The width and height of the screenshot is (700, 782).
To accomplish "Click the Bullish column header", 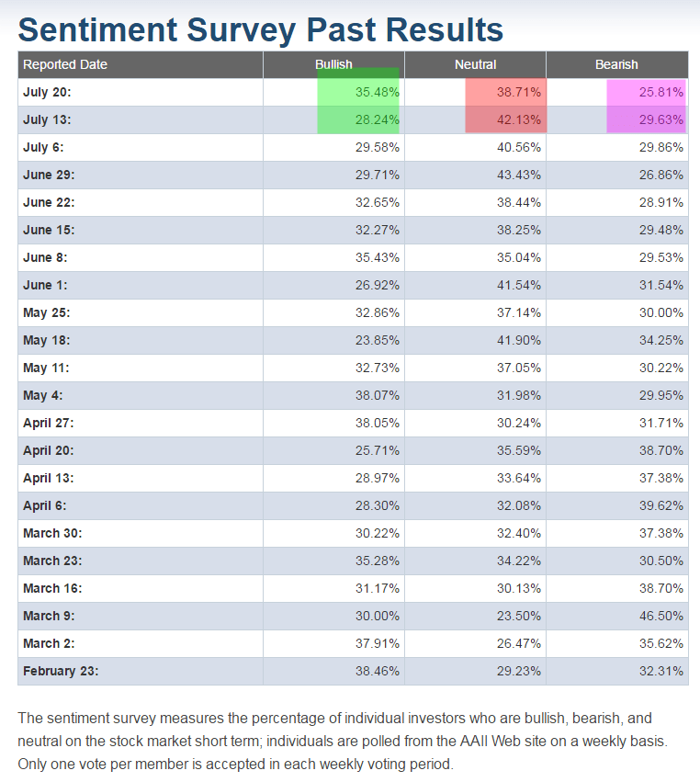I will click(x=333, y=64).
